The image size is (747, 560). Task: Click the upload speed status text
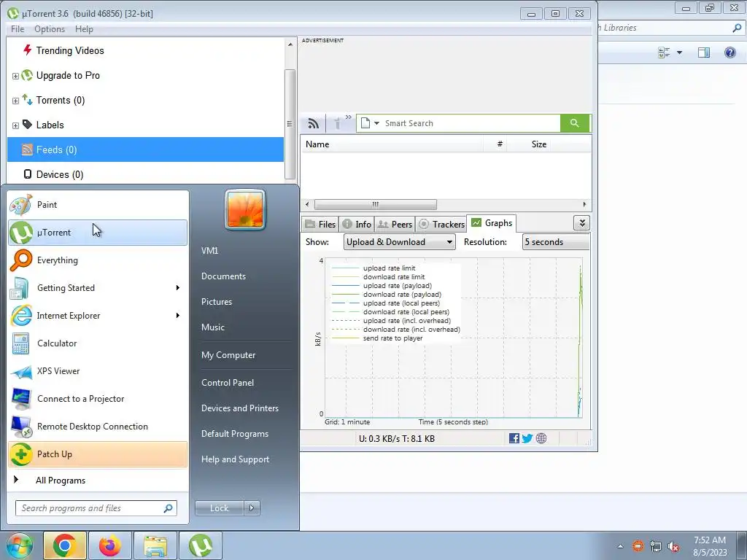click(397, 438)
